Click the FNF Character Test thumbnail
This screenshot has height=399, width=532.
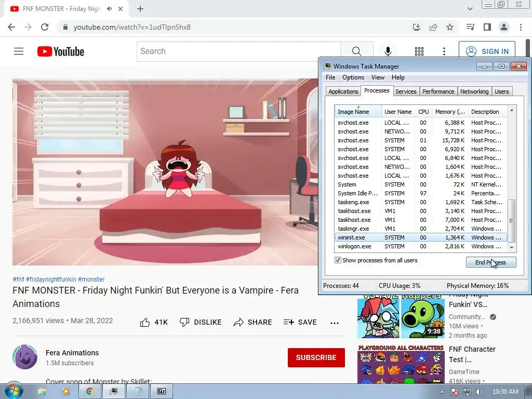(401, 364)
